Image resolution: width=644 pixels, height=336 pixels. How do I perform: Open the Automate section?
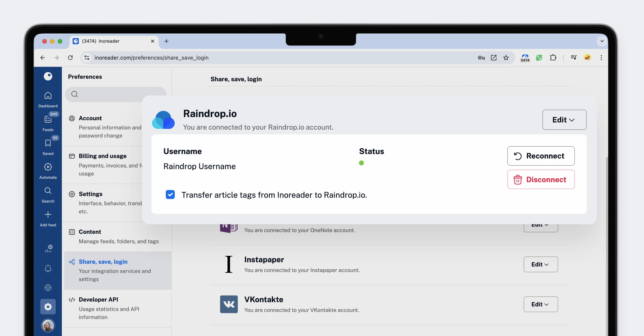coord(48,171)
